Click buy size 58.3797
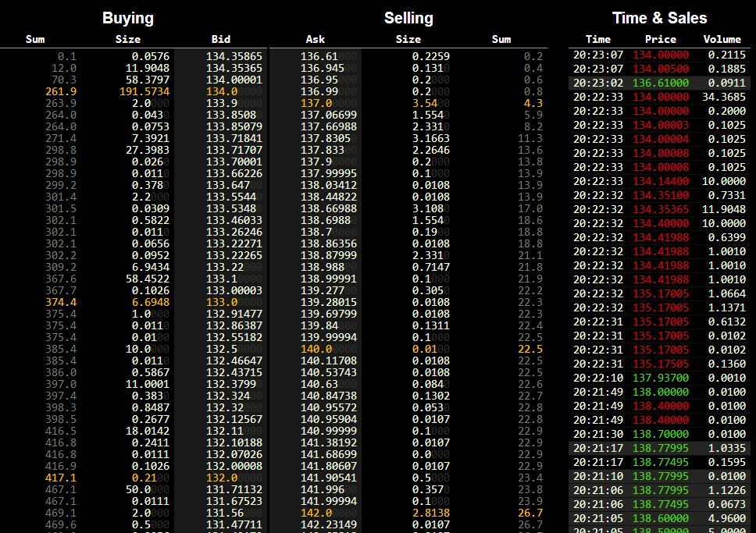Viewport: 756px width, 533px height. pos(148,80)
